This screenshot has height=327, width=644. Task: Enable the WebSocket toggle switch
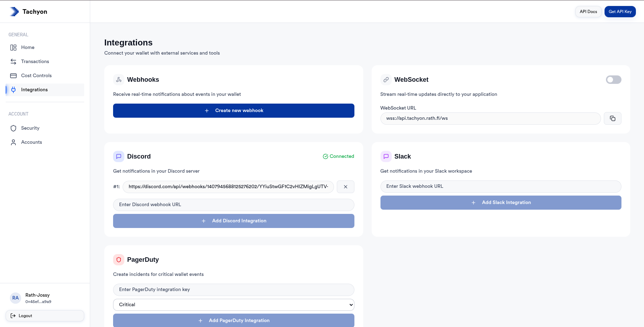613,80
